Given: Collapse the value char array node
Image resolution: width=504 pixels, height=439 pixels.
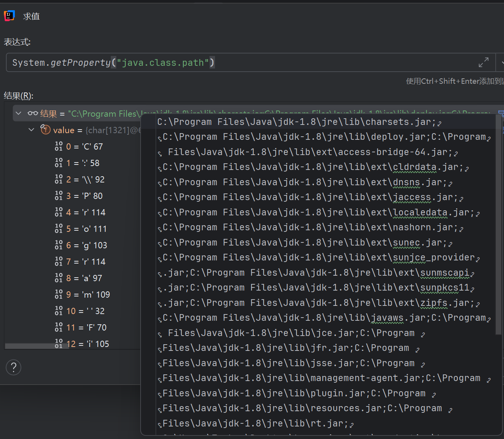Looking at the screenshot, I should (31, 130).
